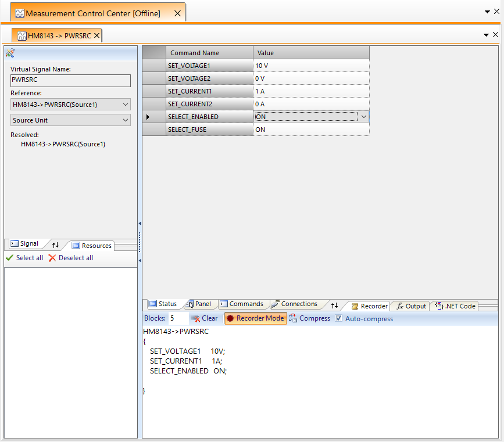Image resolution: width=504 pixels, height=442 pixels.
Task: Click the Measurement Control Center tab icon
Action: [20, 13]
